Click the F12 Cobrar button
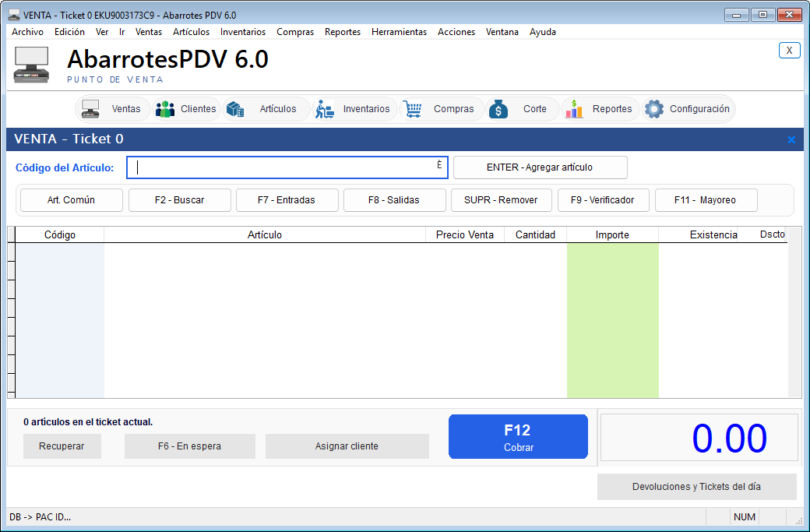 tap(518, 436)
